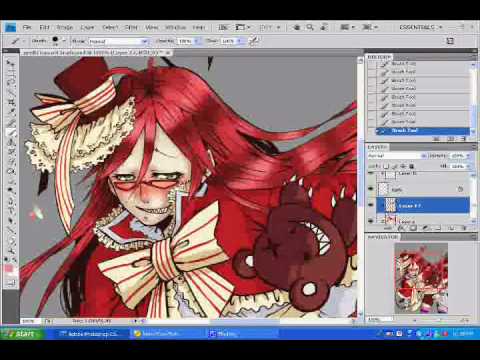The image size is (480, 360).
Task: Toggle visibility of the bottom visible layer
Action: (x=371, y=220)
